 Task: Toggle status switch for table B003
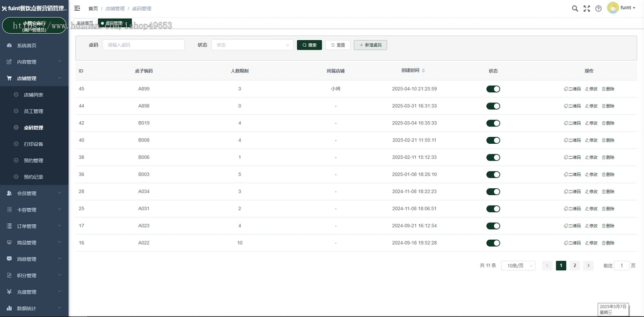click(x=493, y=175)
